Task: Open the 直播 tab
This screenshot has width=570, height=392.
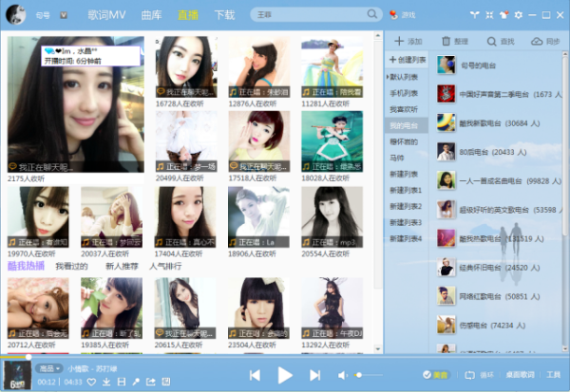Action: tap(188, 15)
